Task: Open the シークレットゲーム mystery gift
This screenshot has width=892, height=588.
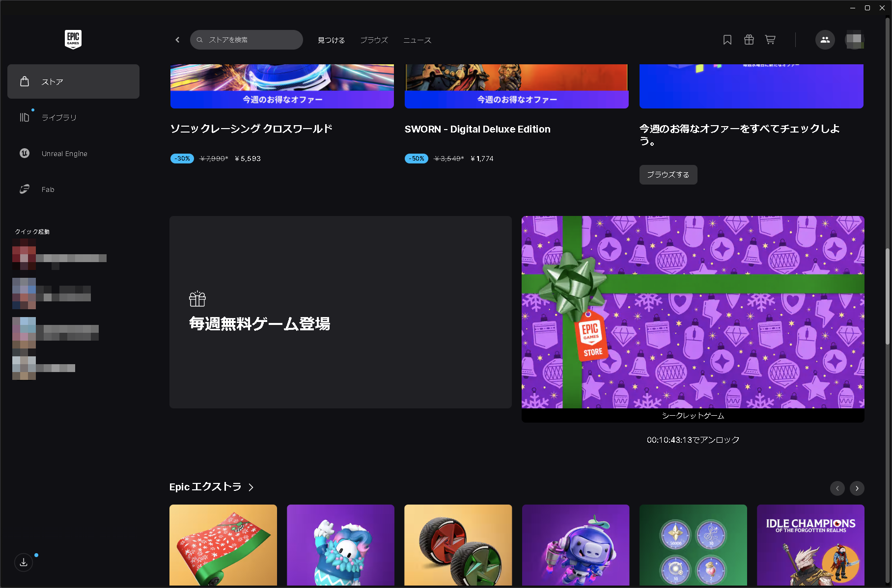Action: coord(693,314)
